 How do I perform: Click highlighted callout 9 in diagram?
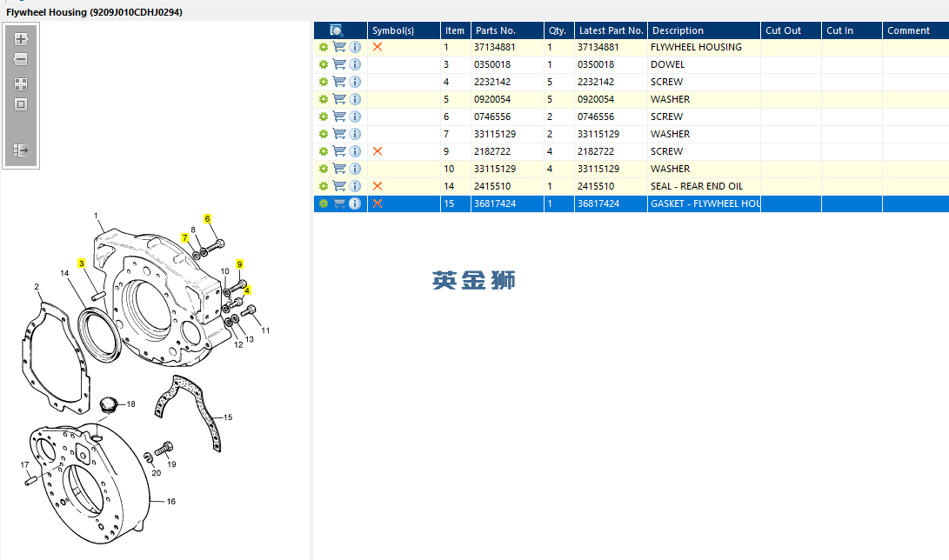[x=240, y=264]
